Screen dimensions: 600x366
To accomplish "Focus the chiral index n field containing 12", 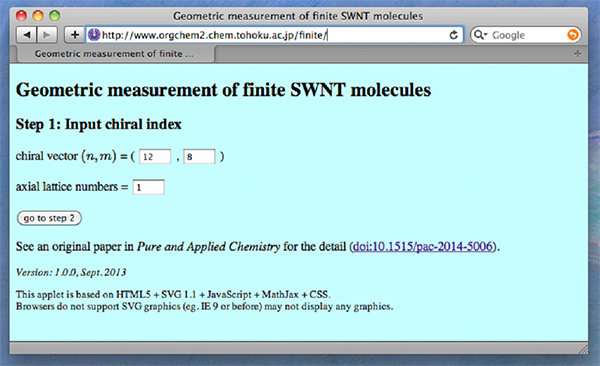I will 155,157.
